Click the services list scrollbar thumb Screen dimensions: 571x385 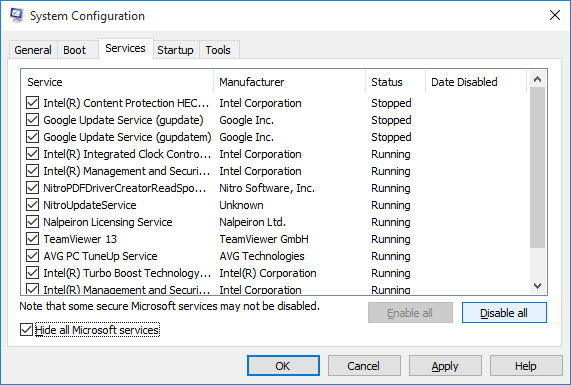click(x=537, y=168)
